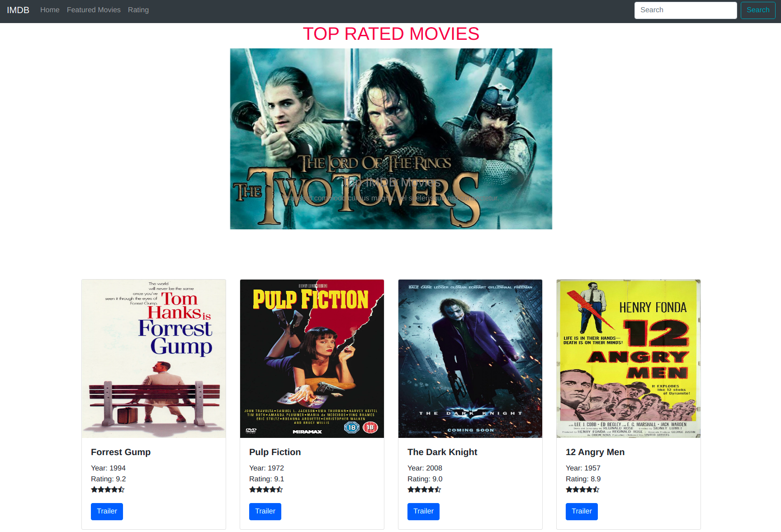Select the 12 Angry Men card title
The height and width of the screenshot is (532, 781).
[595, 452]
